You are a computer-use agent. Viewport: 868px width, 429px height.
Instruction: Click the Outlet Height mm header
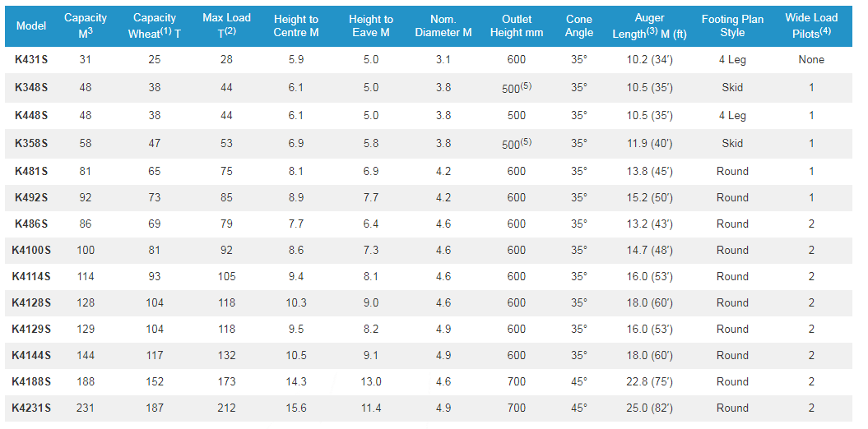pos(516,25)
